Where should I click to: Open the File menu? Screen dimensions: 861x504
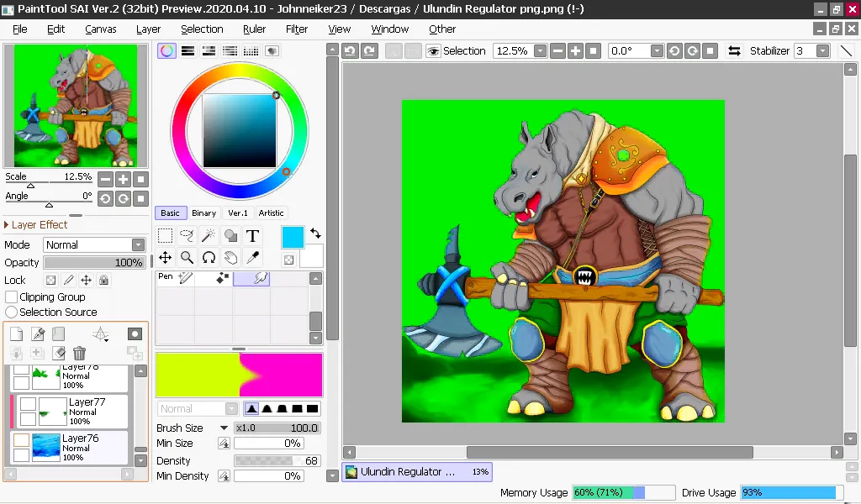20,29
